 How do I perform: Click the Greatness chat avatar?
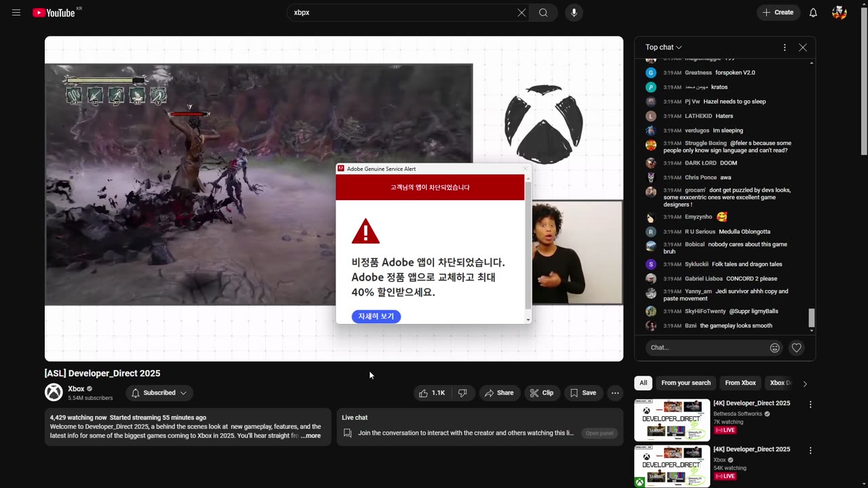coord(651,73)
